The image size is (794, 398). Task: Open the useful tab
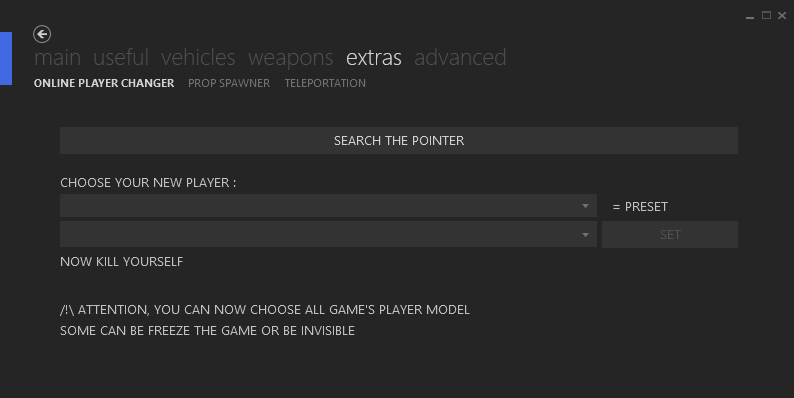point(121,57)
